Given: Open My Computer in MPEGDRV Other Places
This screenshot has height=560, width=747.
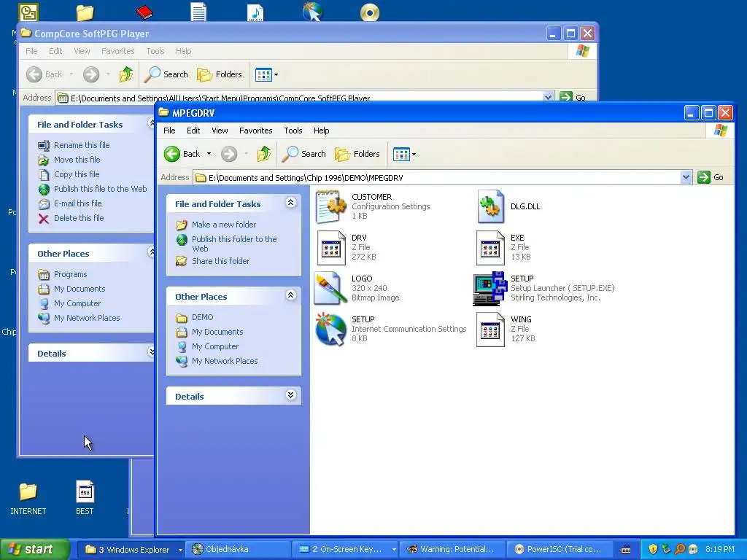Looking at the screenshot, I should tap(215, 346).
